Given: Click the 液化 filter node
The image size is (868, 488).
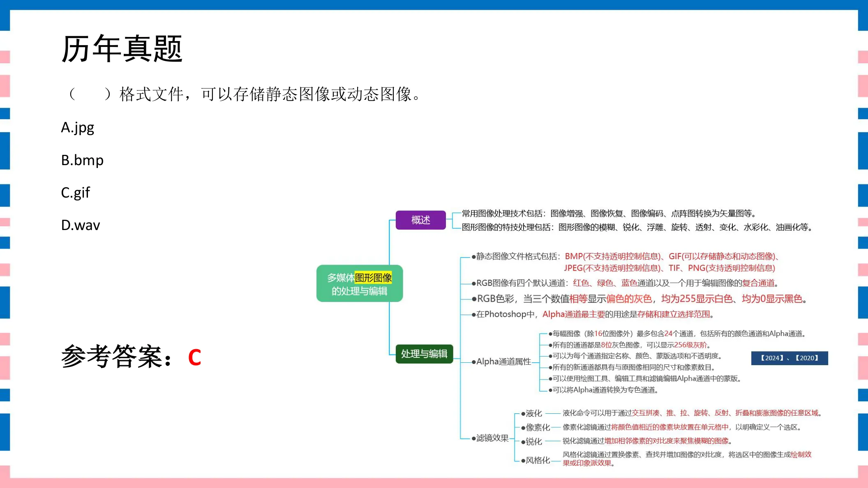Looking at the screenshot, I should coord(532,413).
